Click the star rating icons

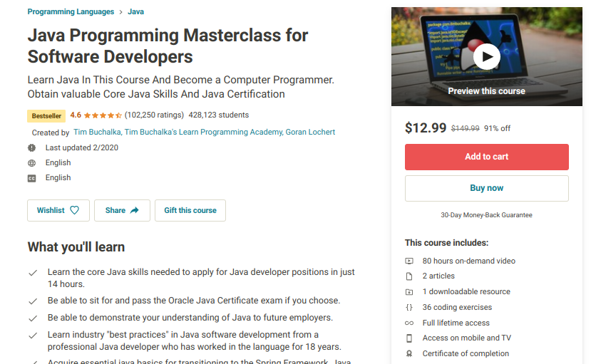(103, 115)
